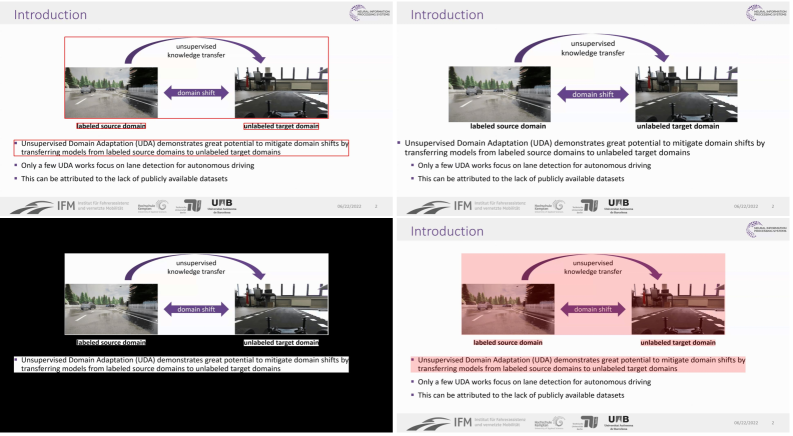This screenshot has height=436, width=793.
Task: Click 'lack of publicly available datasets' bullet on the red-outlined slide
Action: click(x=121, y=179)
